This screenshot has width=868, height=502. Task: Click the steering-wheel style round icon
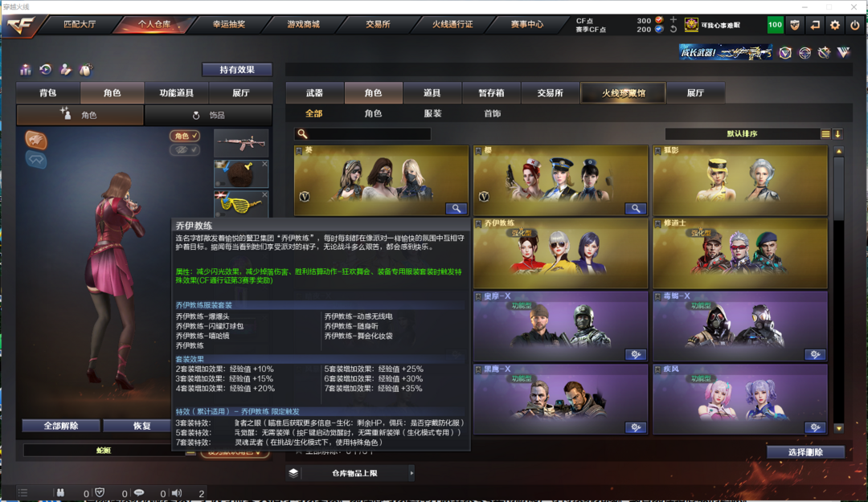click(x=805, y=52)
